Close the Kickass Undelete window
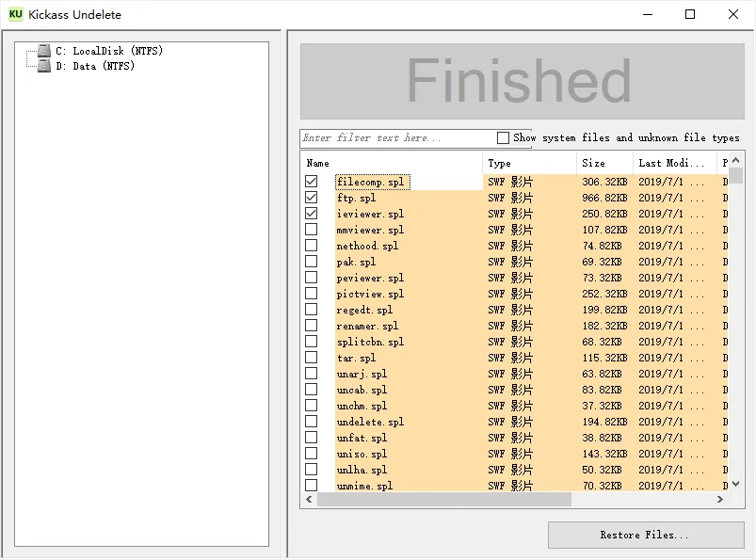 click(x=732, y=14)
